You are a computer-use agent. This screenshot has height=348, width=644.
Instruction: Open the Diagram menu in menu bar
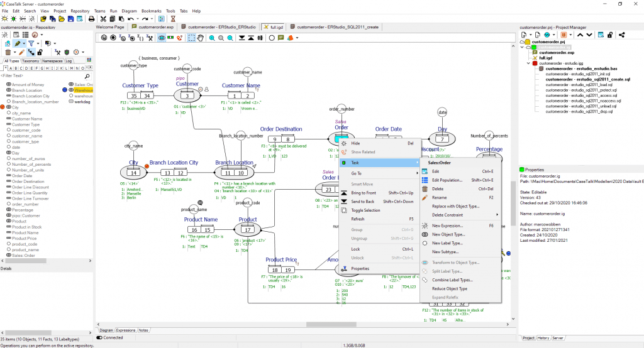[129, 11]
